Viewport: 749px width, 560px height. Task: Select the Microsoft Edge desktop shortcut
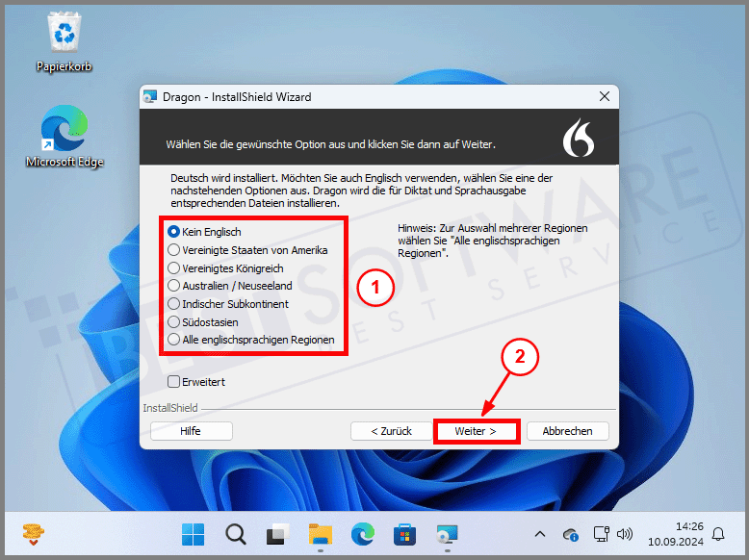[x=65, y=137]
